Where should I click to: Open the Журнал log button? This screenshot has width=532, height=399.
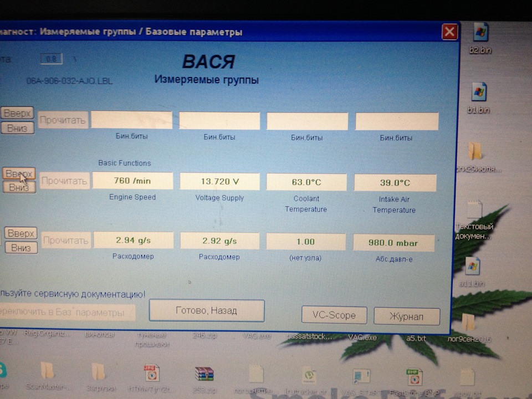(407, 316)
